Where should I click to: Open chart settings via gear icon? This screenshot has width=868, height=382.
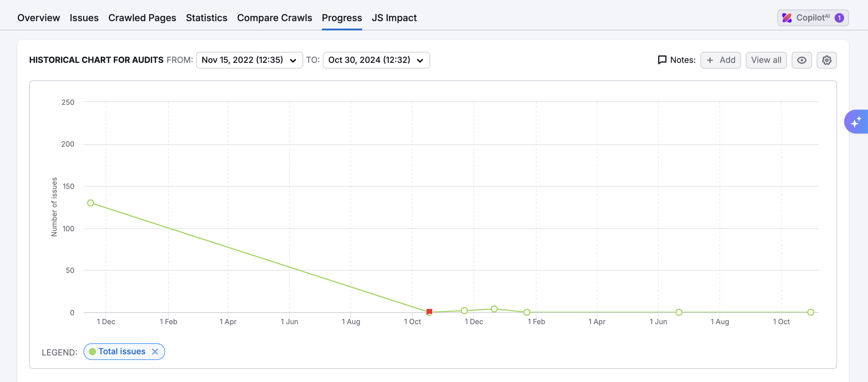tap(827, 60)
